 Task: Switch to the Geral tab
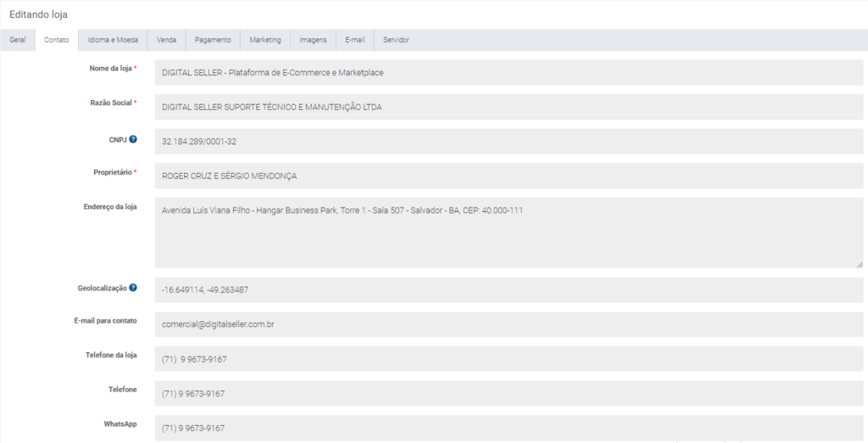tap(18, 40)
